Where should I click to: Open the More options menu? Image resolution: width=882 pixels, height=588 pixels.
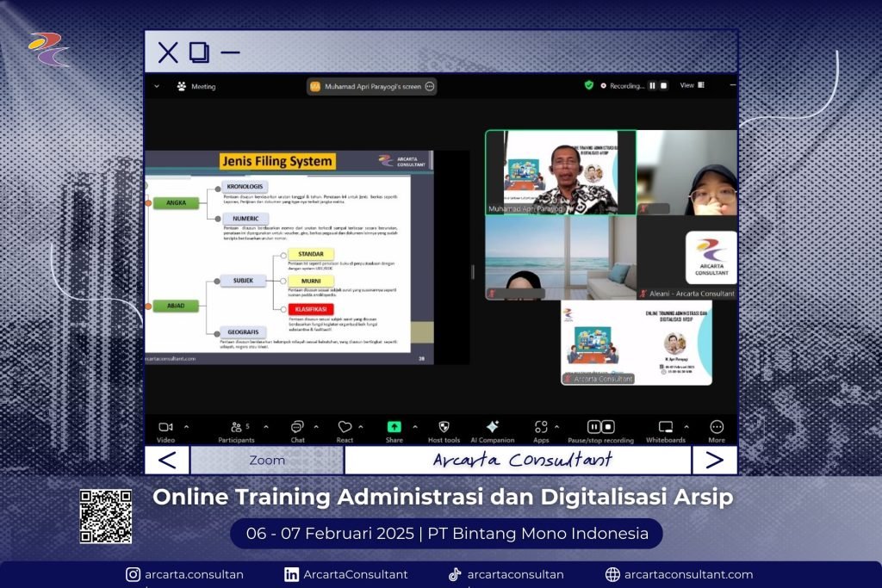click(717, 427)
